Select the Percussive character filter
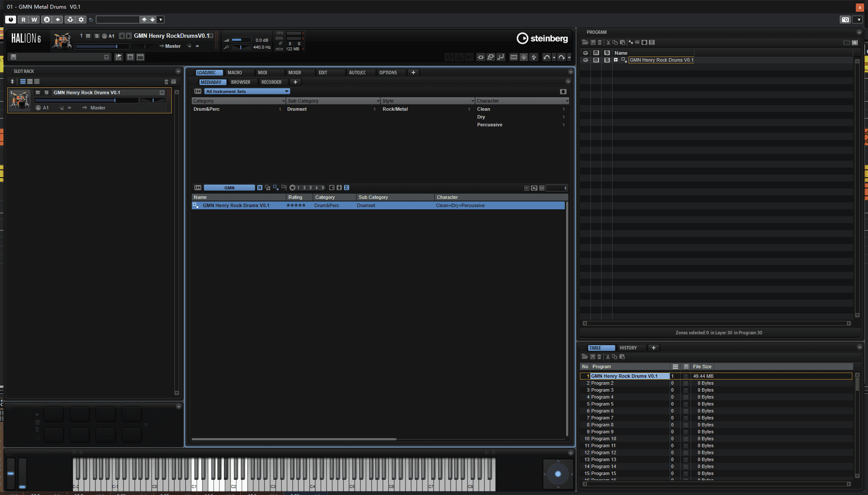Viewport: 868px width, 495px height. pos(490,125)
